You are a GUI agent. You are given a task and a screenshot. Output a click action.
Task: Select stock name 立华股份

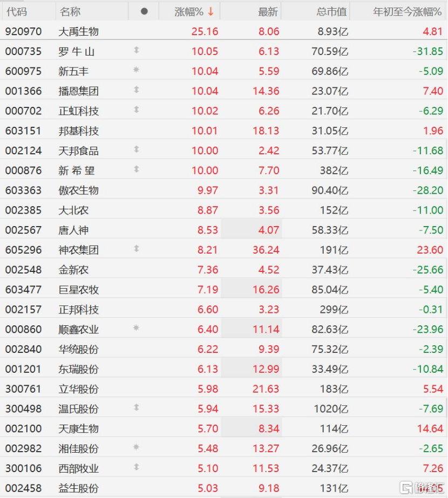point(78,389)
